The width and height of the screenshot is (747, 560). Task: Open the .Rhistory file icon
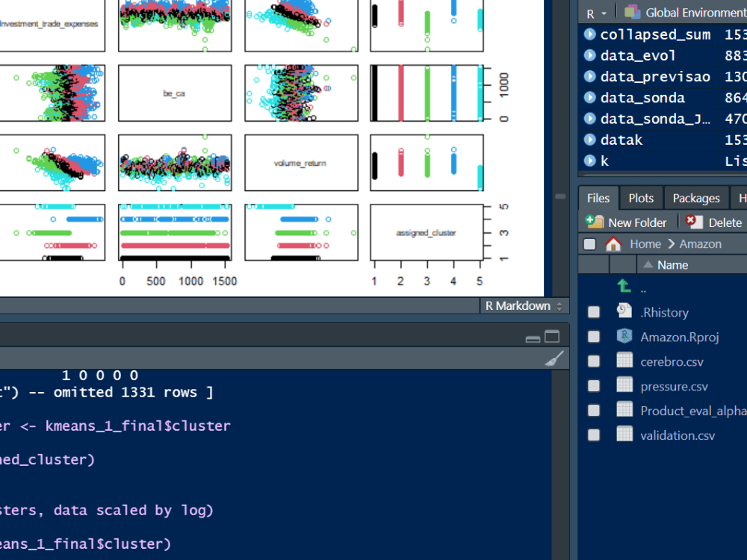(623, 311)
